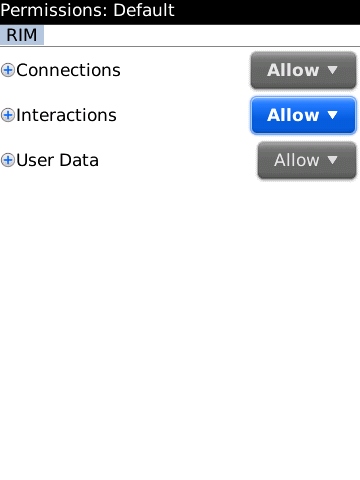Click the word Default in the title
The width and height of the screenshot is (360, 480).
pos(144,10)
